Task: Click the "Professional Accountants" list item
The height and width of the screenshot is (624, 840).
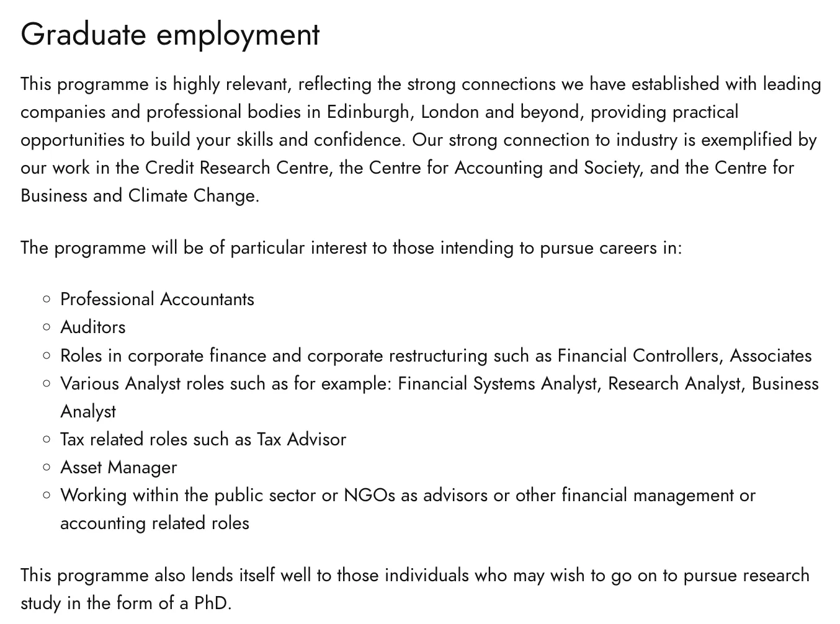Action: pos(157,300)
